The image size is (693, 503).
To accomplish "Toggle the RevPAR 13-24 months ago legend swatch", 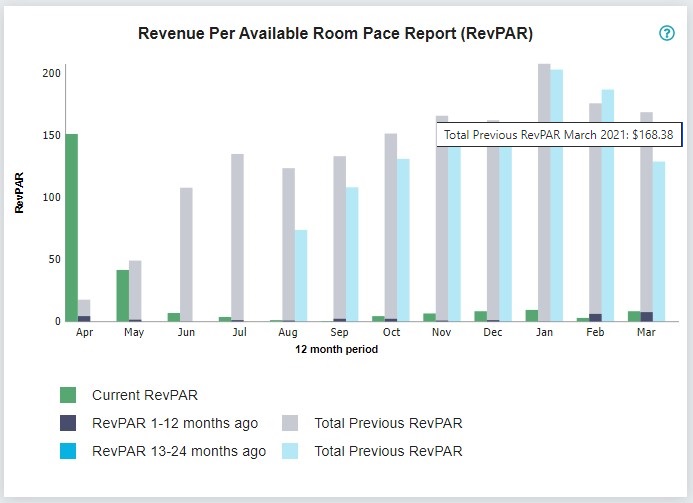I will 68,451.
